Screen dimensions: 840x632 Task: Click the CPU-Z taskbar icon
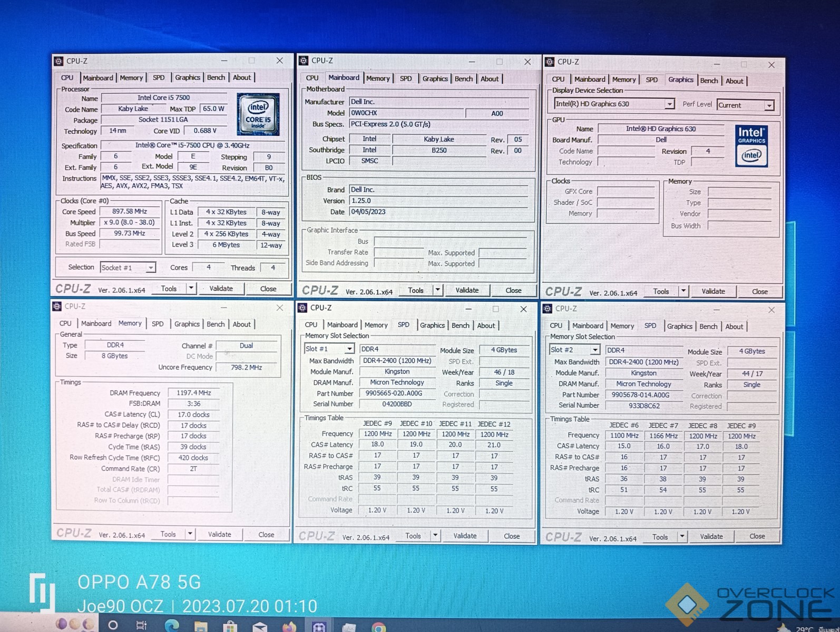pyautogui.click(x=318, y=626)
